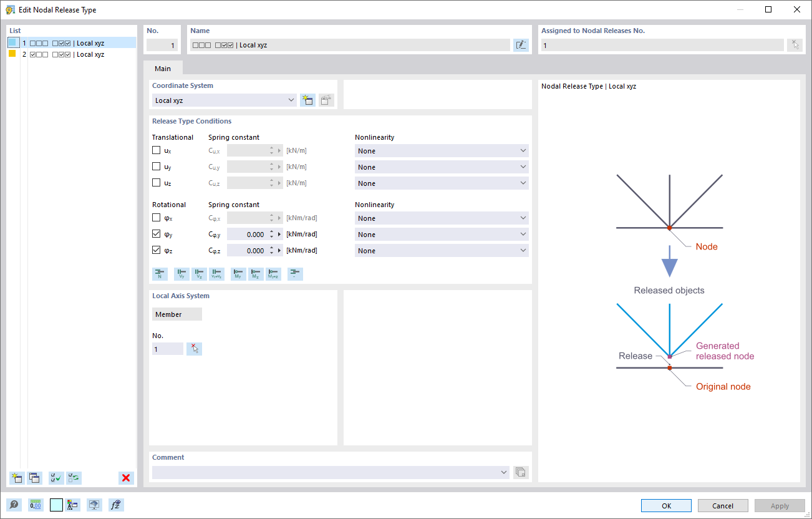Apply the Vy+Vz shear release preset
Screen dimensions: 812x519
click(216, 273)
